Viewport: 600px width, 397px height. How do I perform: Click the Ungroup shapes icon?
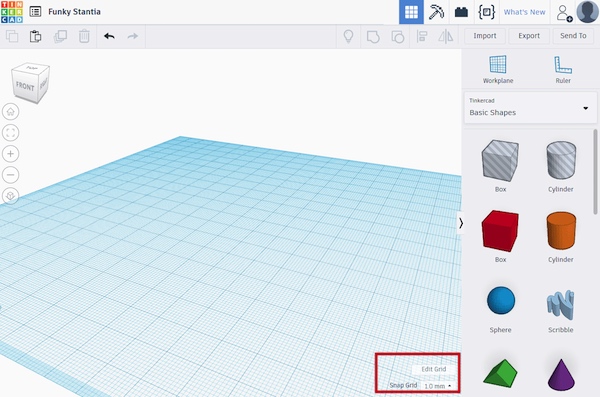click(398, 37)
